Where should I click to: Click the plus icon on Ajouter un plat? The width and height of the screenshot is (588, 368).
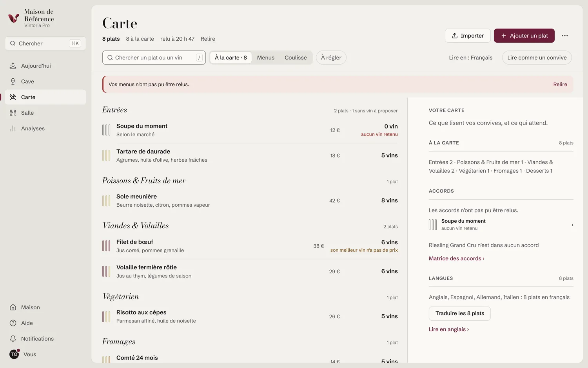click(504, 36)
